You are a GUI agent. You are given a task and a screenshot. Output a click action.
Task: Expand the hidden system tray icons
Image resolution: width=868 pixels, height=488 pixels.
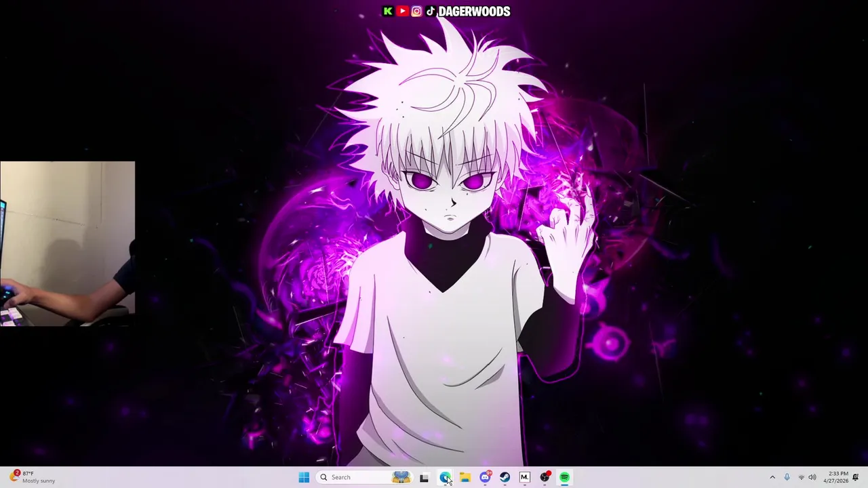(772, 477)
